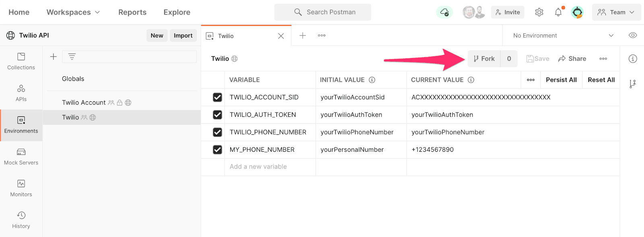Open notifications bell icon

[x=558, y=12]
